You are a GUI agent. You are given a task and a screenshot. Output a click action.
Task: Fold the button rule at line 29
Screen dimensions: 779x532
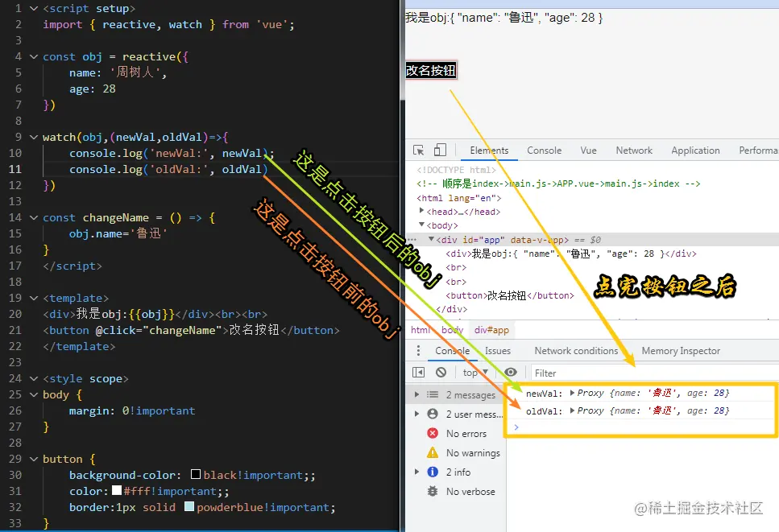[34, 459]
